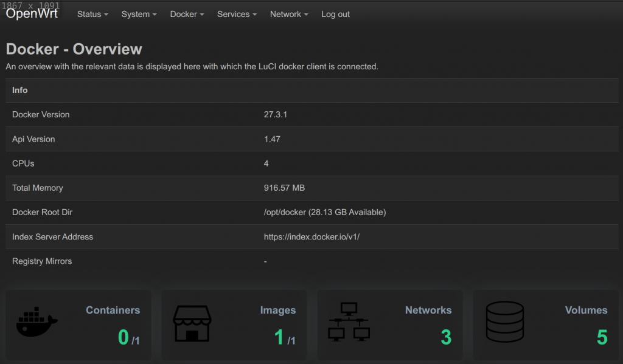Screen dimensions: 623x364
Task: Click the overview description sentence
Action: [192, 67]
